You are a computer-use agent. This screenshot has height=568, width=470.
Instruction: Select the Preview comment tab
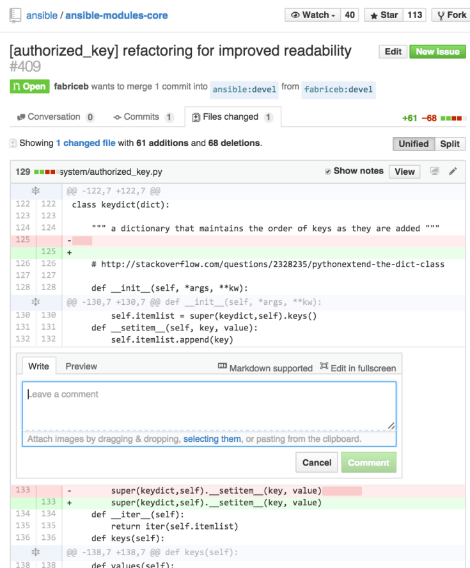81,366
